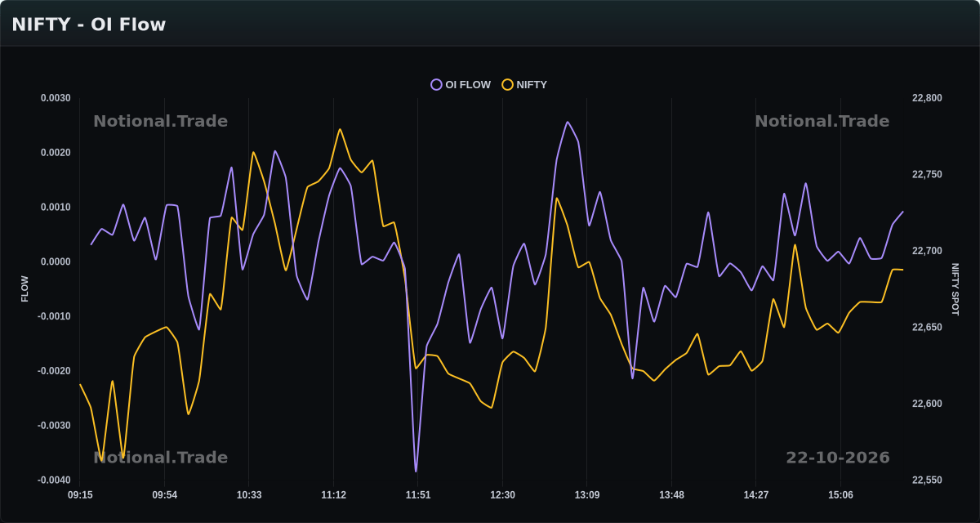Click the -0.0010 flow axis value

pyautogui.click(x=54, y=316)
